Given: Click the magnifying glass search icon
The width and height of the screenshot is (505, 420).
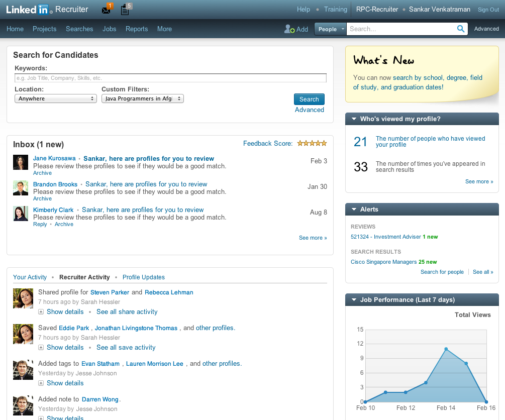Looking at the screenshot, I should (x=461, y=29).
